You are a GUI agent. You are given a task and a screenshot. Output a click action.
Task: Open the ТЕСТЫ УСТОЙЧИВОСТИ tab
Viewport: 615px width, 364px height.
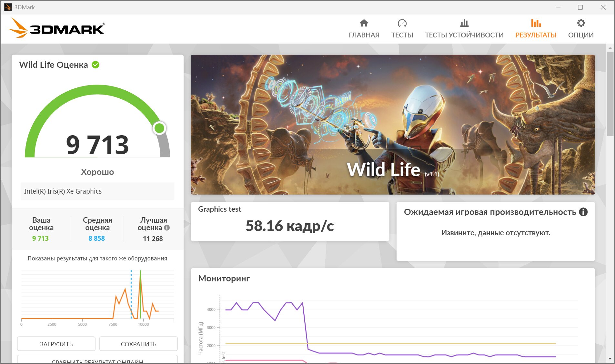click(464, 29)
